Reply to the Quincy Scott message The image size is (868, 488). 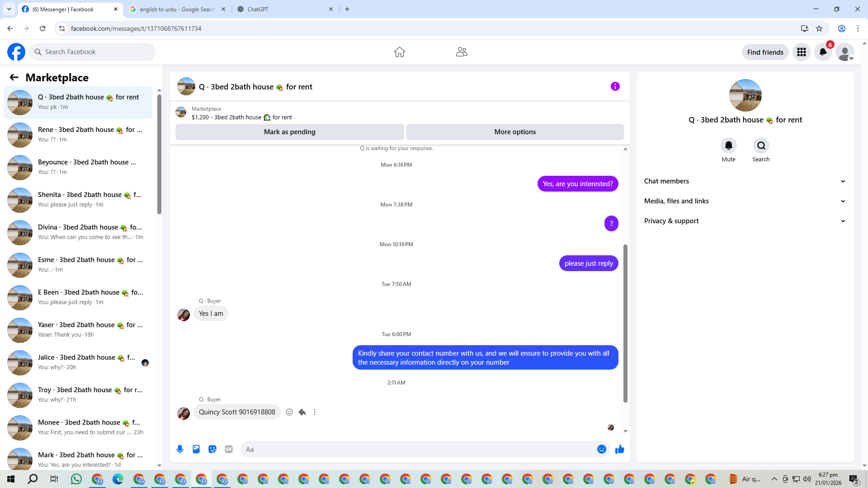pos(302,412)
